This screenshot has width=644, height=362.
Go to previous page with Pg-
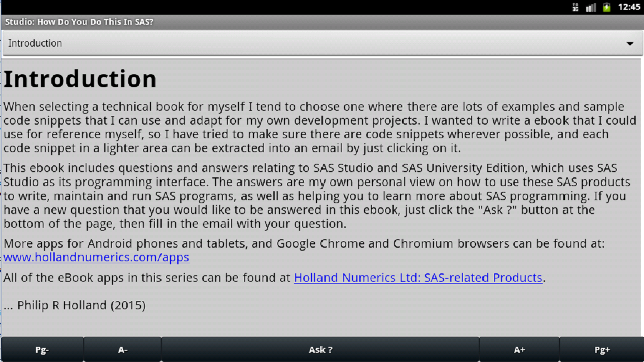[x=42, y=350]
